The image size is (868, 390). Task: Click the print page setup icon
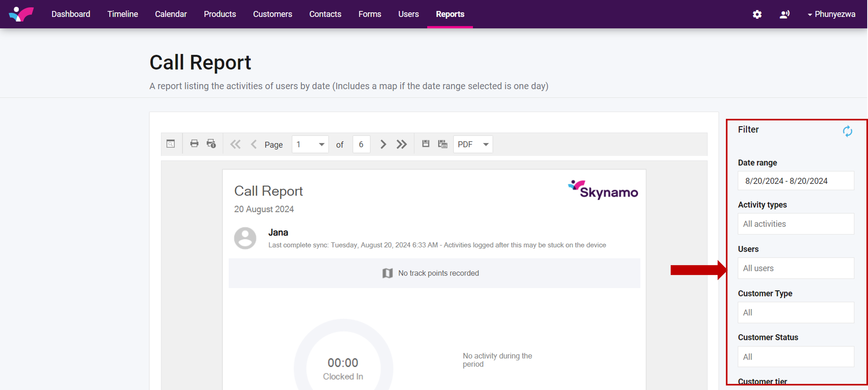click(211, 144)
